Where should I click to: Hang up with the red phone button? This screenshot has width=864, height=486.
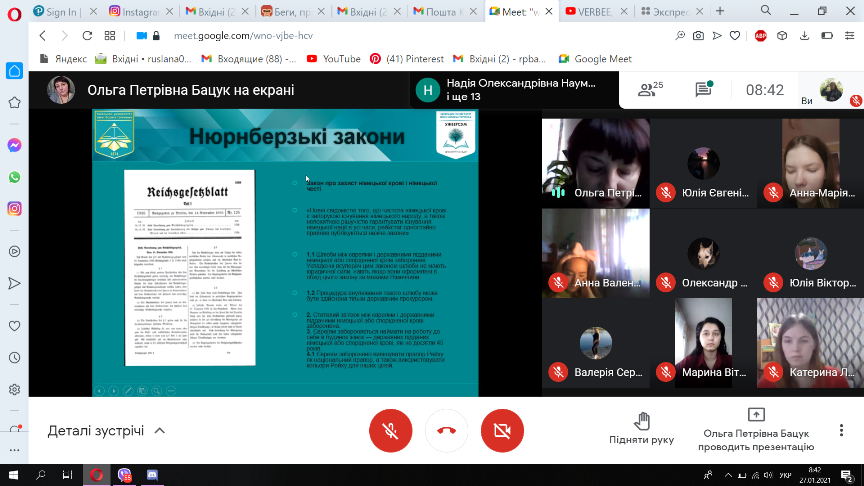446,430
